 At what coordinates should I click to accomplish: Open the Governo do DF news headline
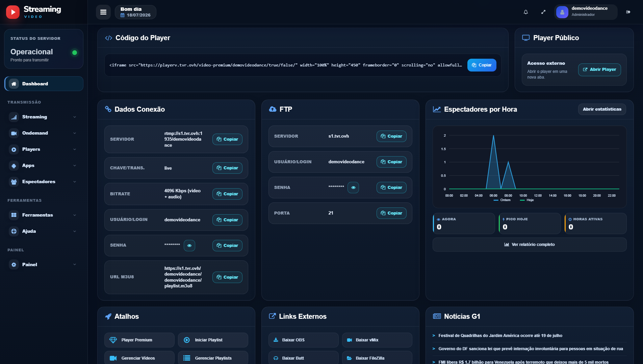pyautogui.click(x=531, y=349)
